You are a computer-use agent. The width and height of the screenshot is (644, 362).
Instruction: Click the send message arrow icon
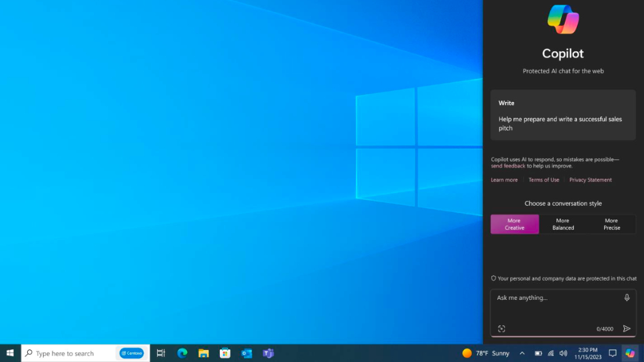[626, 328]
